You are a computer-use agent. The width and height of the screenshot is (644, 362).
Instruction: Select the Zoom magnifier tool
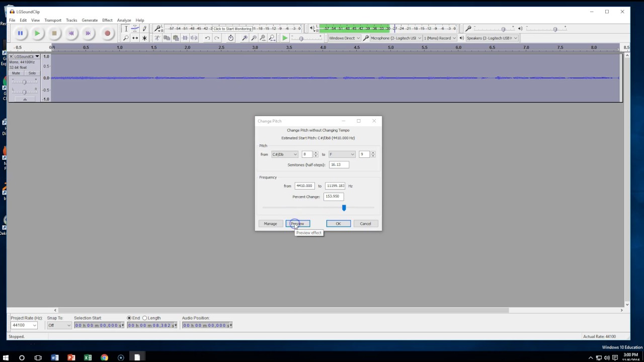126,38
